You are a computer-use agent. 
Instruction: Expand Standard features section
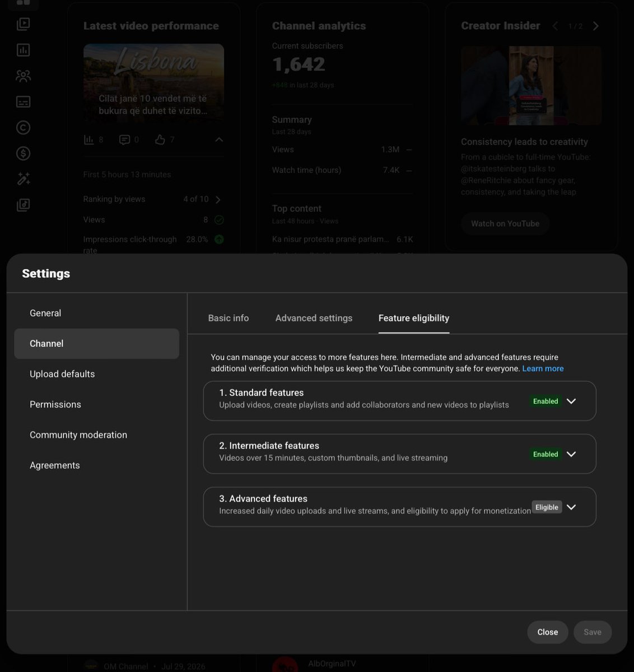tap(571, 401)
